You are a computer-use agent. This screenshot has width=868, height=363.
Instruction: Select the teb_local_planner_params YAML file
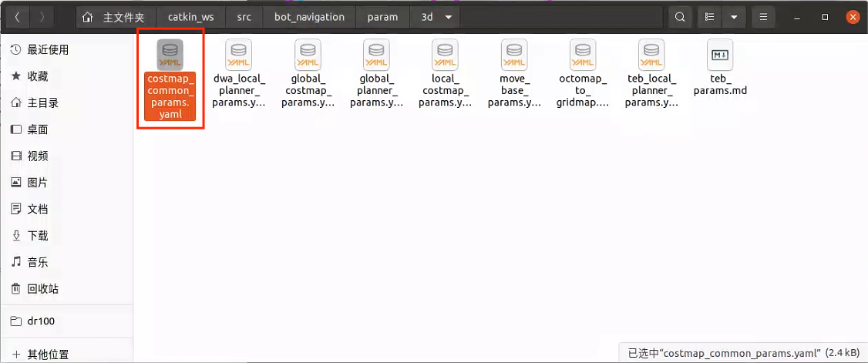coord(651,55)
